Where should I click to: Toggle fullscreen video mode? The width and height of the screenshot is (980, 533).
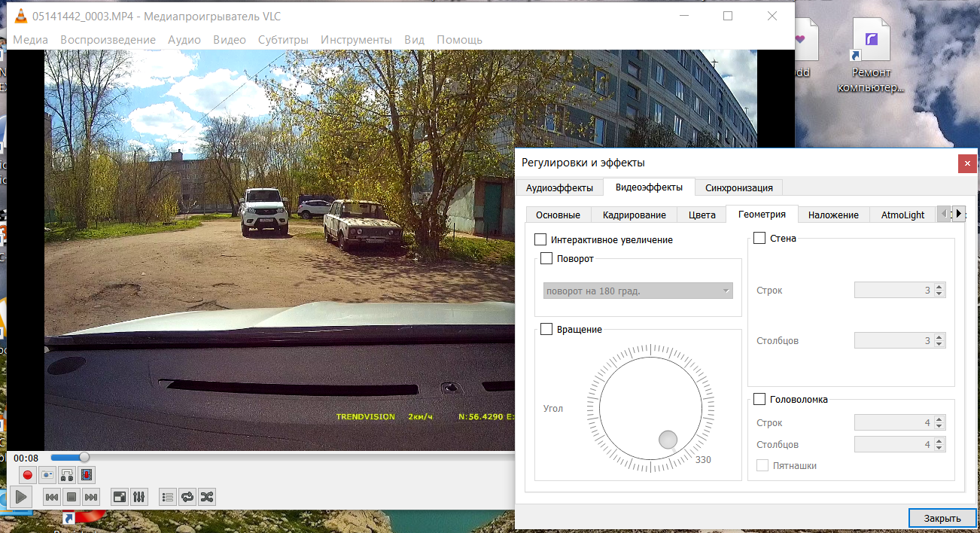(x=119, y=497)
